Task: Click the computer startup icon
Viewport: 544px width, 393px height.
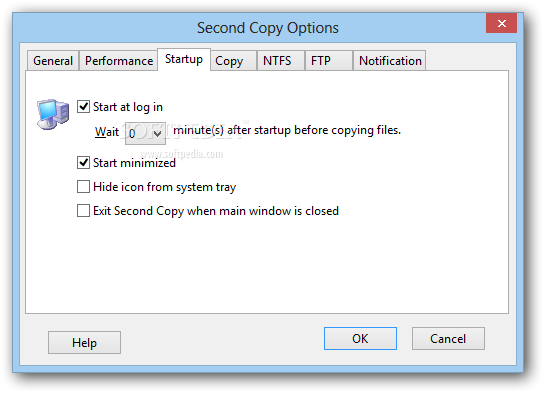Action: pos(53,114)
